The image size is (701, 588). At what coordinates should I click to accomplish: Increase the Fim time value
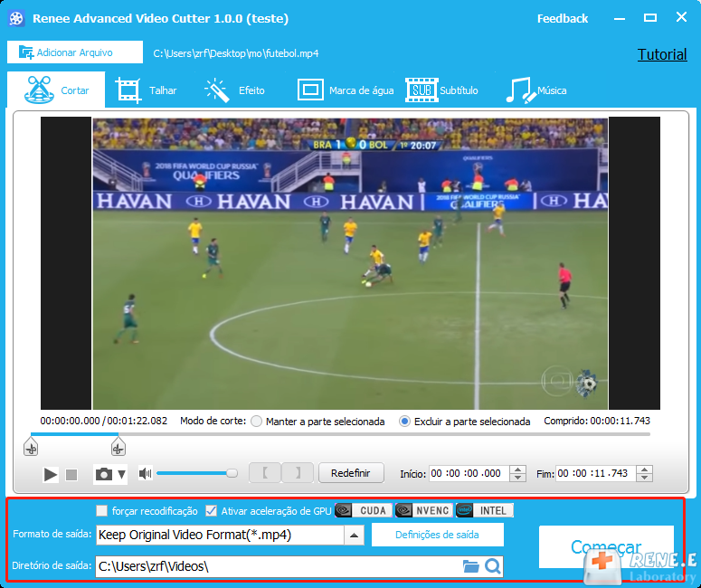(645, 469)
